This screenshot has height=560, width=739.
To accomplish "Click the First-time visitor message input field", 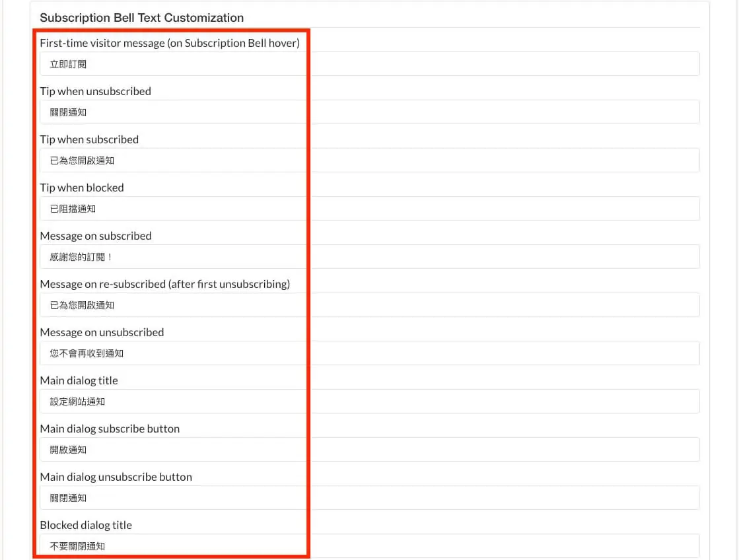I will pyautogui.click(x=370, y=64).
